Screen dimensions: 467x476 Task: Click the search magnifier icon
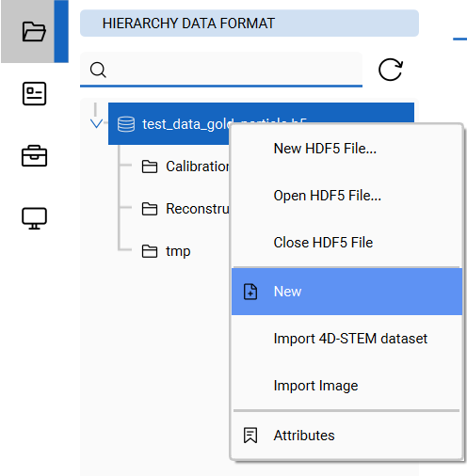click(98, 70)
